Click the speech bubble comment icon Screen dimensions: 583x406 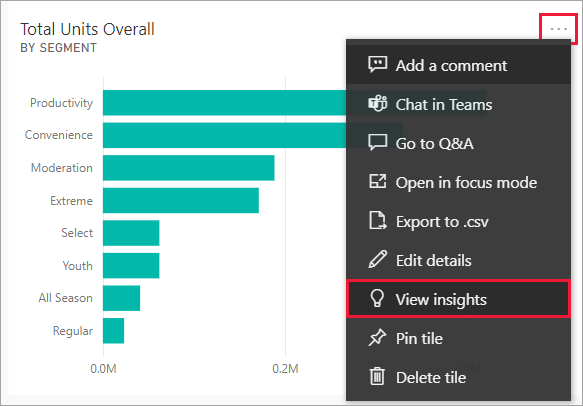[377, 65]
